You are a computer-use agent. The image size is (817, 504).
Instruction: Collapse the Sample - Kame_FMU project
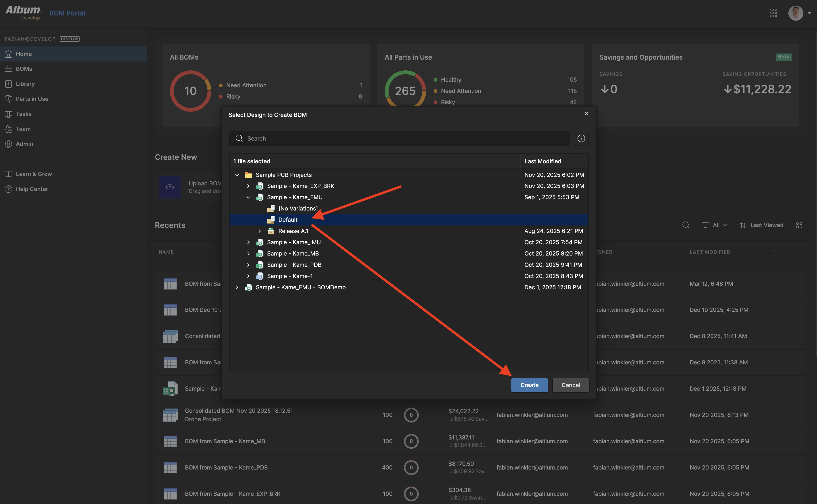pyautogui.click(x=248, y=197)
